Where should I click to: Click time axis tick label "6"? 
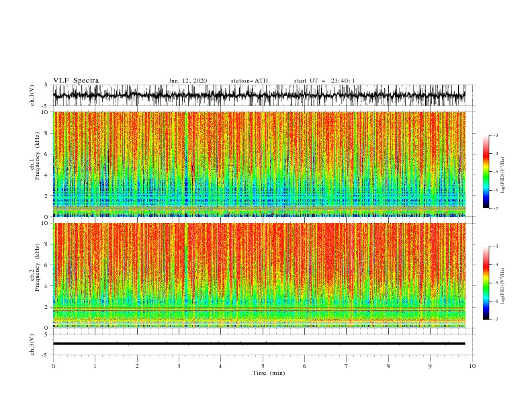click(305, 366)
